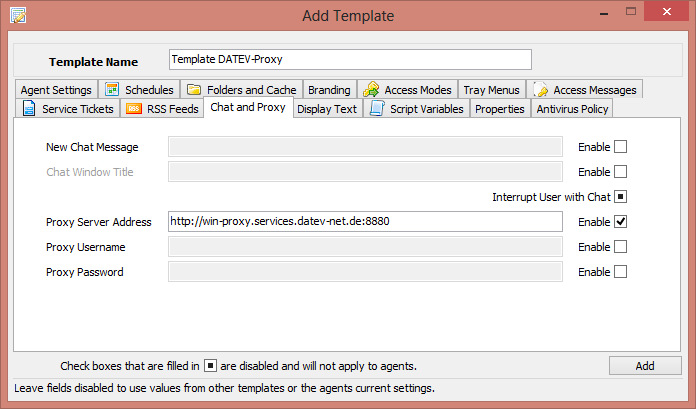696x409 pixels.
Task: Minimize the Add Template window
Action: 604,13
